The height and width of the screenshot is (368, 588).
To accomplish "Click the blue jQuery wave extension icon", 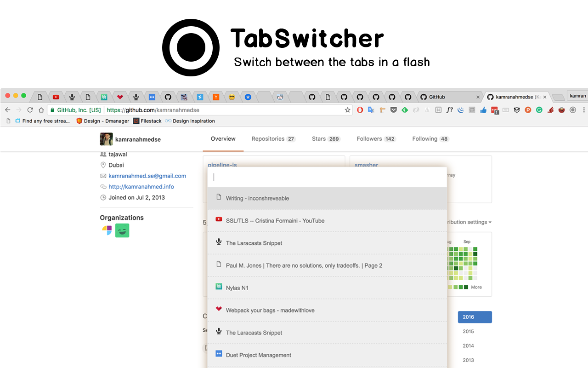I will (461, 110).
